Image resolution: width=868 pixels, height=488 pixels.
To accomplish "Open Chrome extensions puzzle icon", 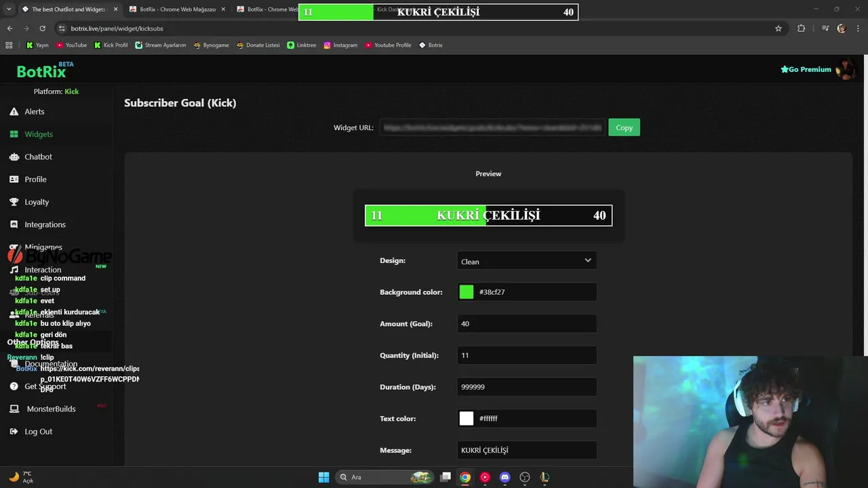I will (802, 28).
